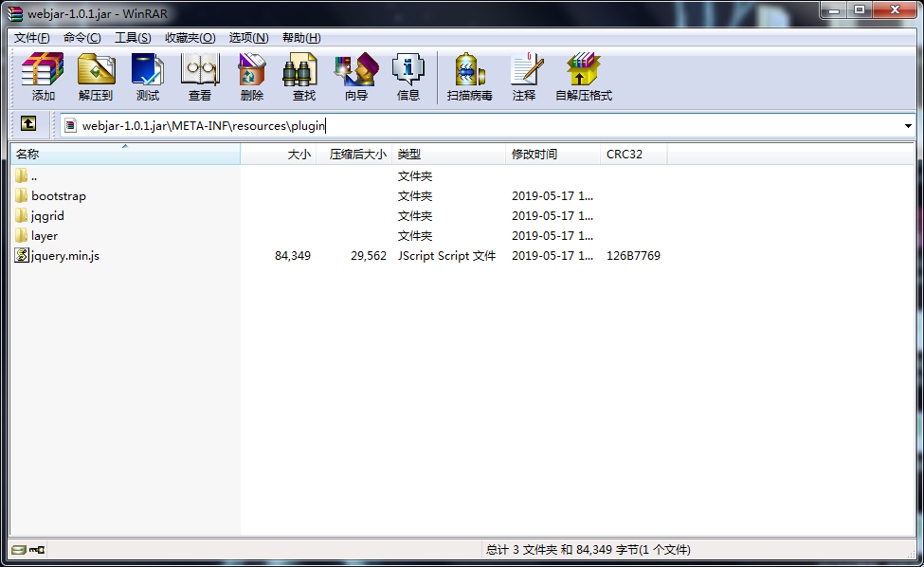Close the WinRAR window
This screenshot has height=567, width=924.
point(895,9)
